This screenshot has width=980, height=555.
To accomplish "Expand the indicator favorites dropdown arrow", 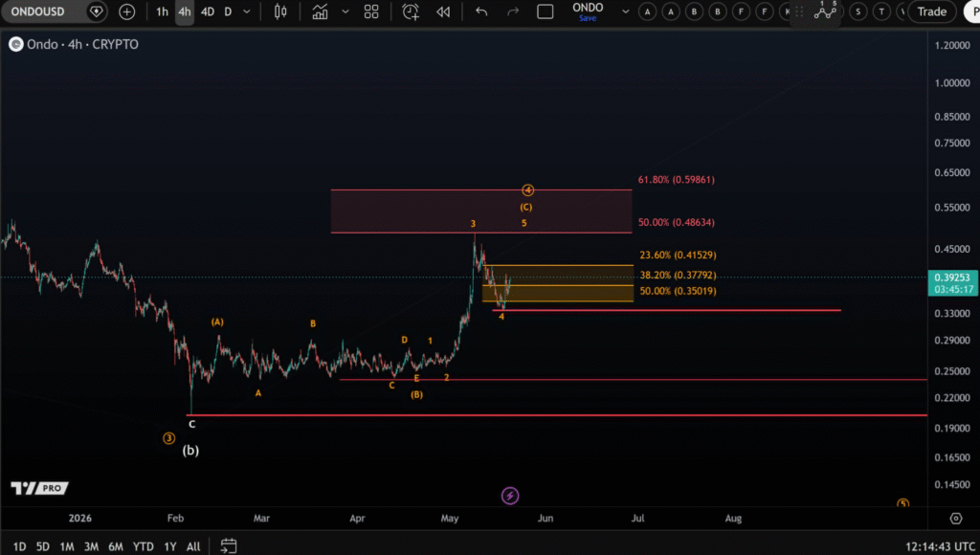I will pos(345,11).
